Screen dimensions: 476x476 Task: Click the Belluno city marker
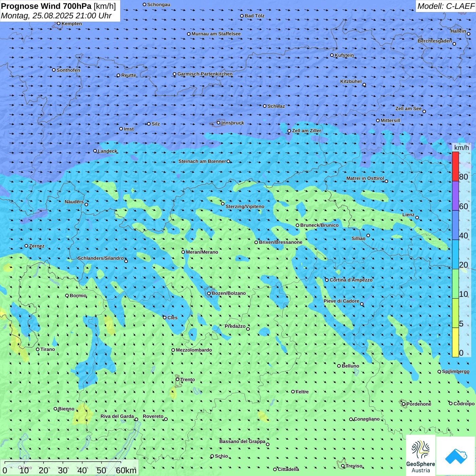tap(339, 366)
